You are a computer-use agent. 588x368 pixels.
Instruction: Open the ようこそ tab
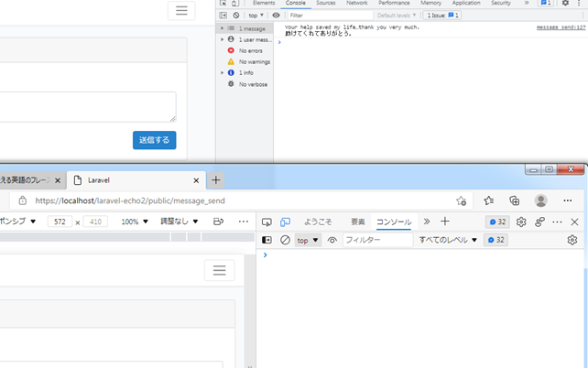point(318,222)
